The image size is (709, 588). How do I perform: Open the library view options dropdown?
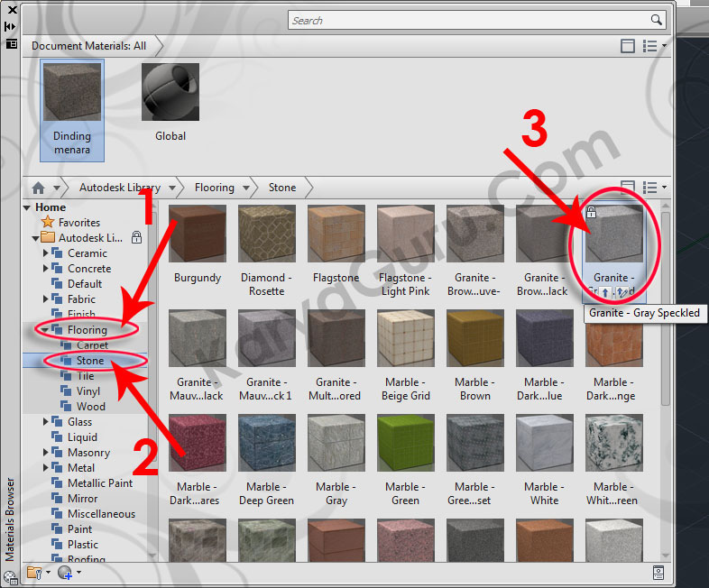653,188
